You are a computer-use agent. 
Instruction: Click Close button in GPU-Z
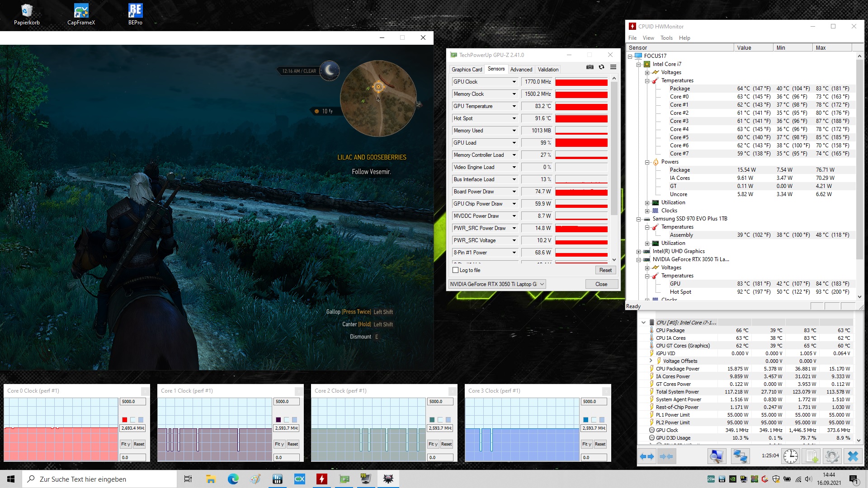click(601, 284)
